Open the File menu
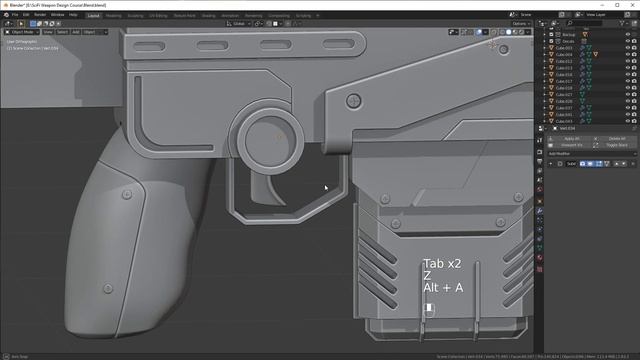The height and width of the screenshot is (360, 640). [x=15, y=15]
